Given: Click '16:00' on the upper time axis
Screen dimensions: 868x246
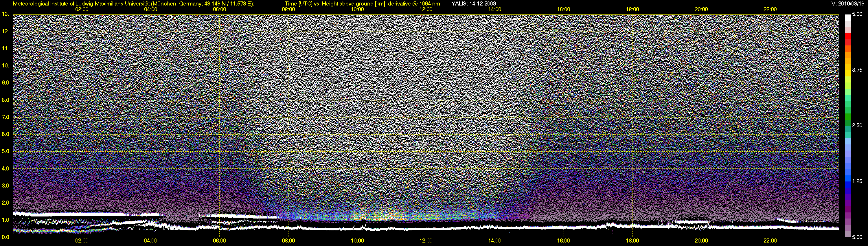Looking at the screenshot, I should pyautogui.click(x=563, y=10).
